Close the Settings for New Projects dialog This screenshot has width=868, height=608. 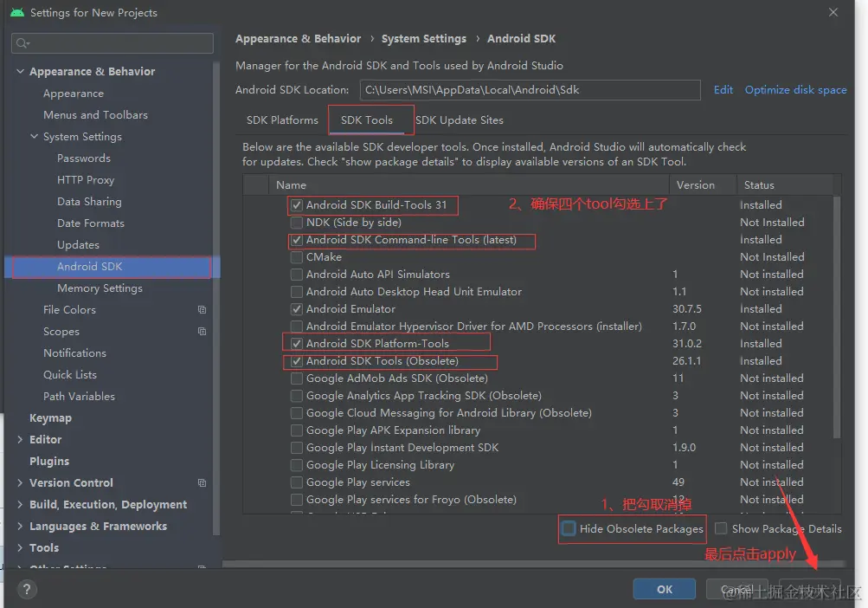click(x=833, y=12)
